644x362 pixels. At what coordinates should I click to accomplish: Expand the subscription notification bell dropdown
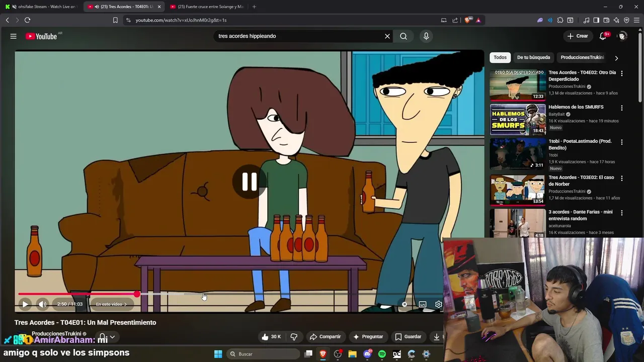coord(107,337)
